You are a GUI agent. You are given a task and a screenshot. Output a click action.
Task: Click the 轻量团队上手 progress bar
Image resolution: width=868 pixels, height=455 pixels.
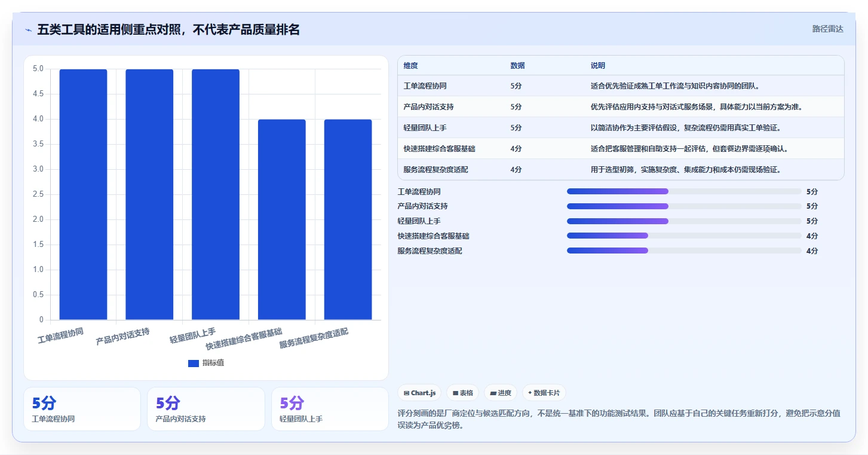[684, 221]
